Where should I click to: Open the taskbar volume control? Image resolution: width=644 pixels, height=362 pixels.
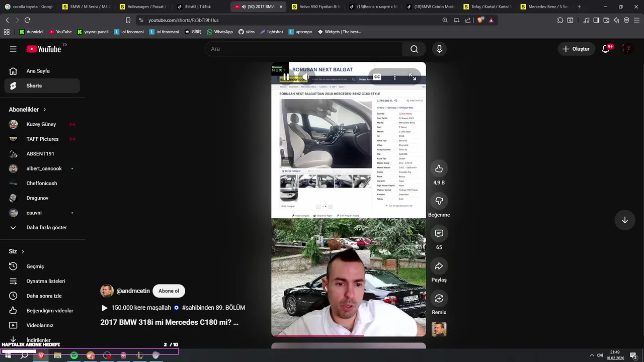coord(600,355)
